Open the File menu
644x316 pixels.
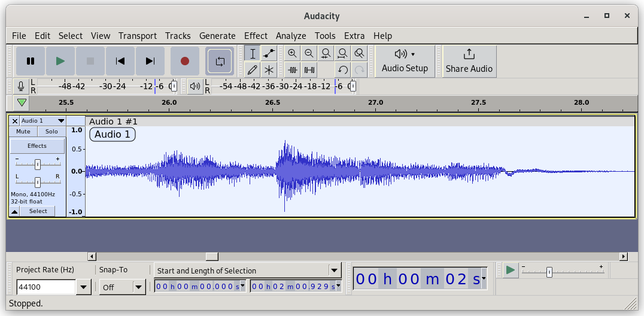tap(19, 36)
